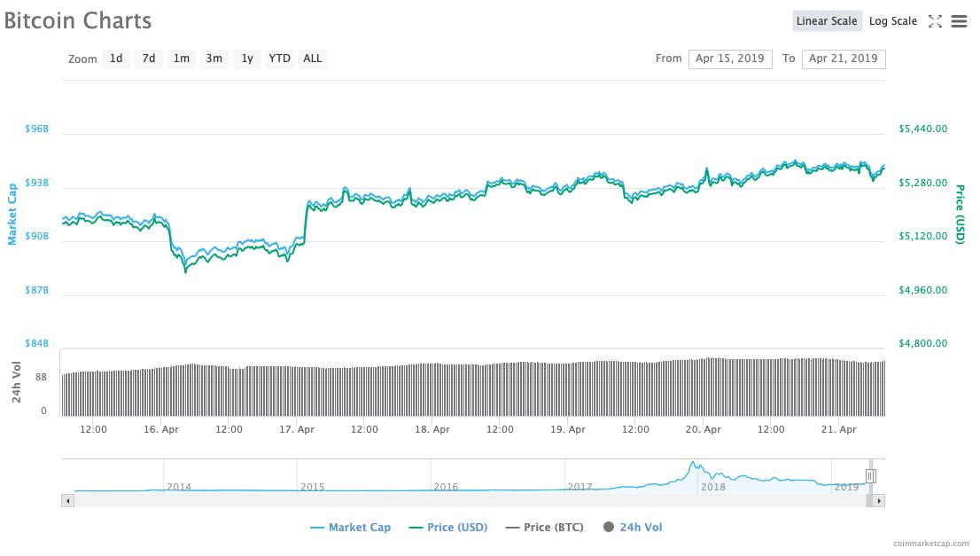This screenshot has width=980, height=556.
Task: Toggle fullscreen chart view icon
Action: pos(935,21)
